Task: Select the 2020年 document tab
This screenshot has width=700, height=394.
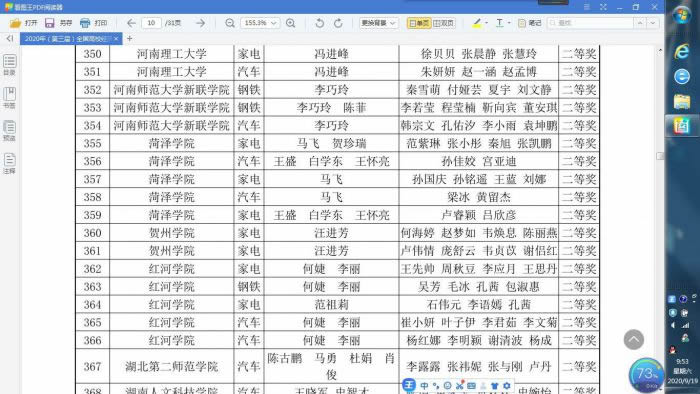Action: tap(66, 39)
